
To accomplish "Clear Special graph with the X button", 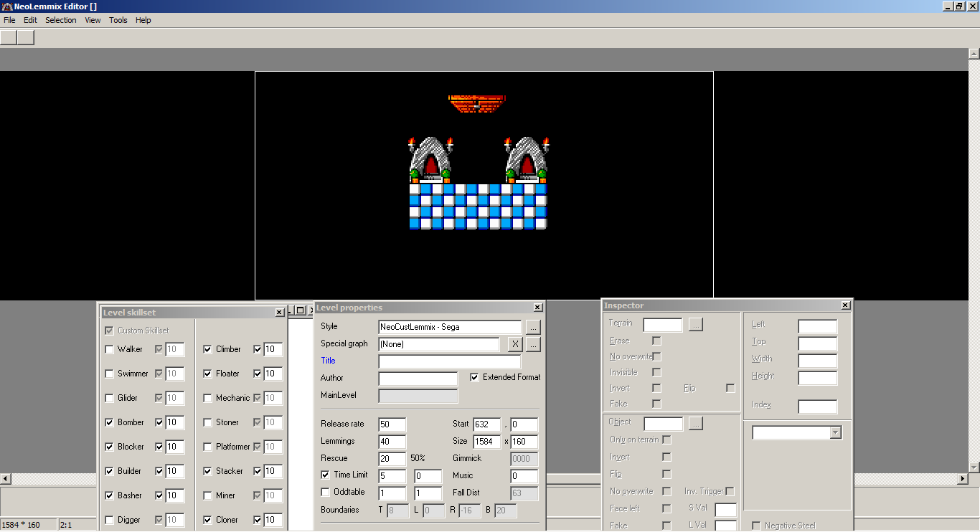I will (x=514, y=344).
